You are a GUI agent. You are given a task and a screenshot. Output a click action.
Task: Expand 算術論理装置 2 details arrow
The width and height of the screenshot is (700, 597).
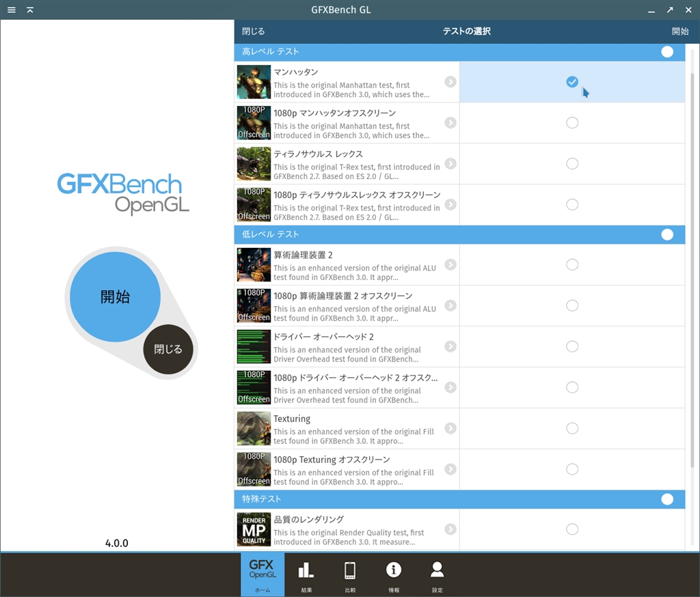tap(450, 264)
